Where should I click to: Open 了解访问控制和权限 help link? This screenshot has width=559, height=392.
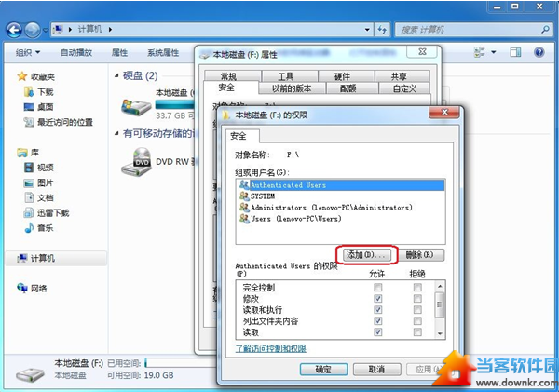(x=270, y=348)
